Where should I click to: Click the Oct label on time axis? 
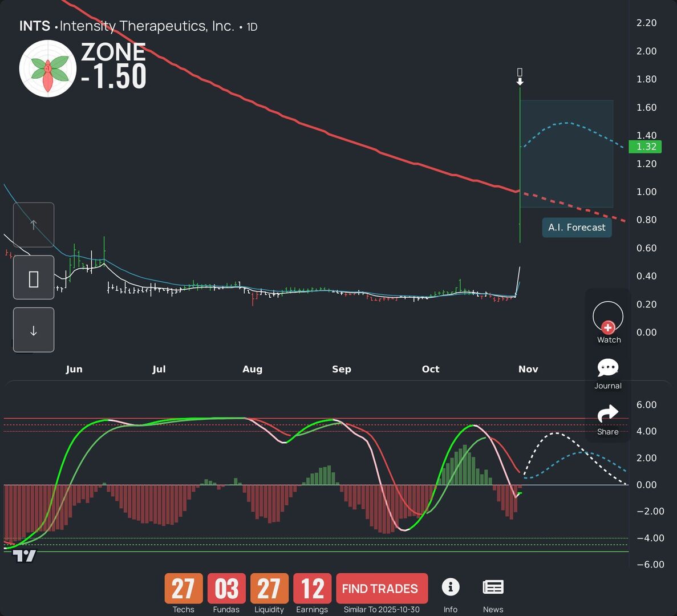click(431, 369)
